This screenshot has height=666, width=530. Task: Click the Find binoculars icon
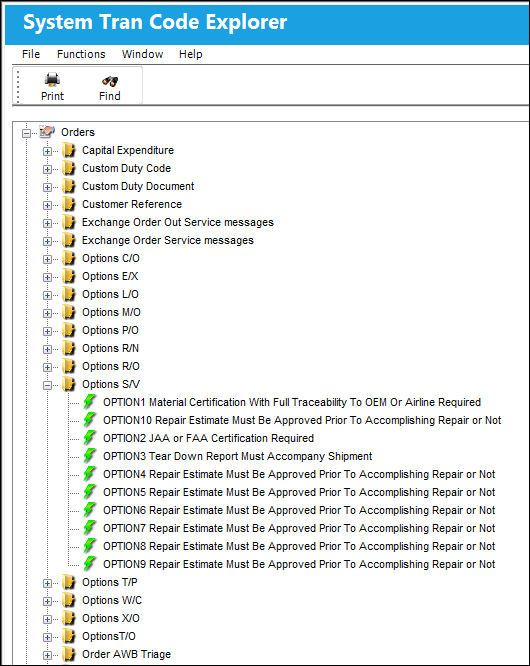click(110, 80)
